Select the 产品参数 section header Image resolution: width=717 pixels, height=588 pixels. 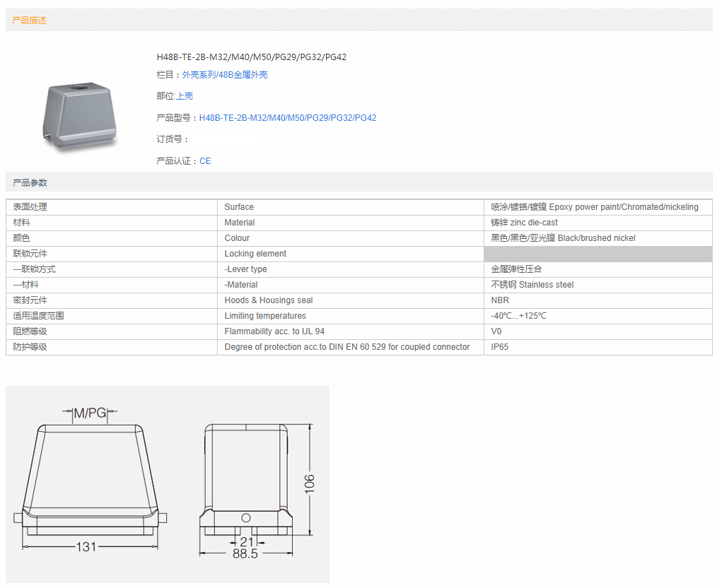tap(30, 183)
